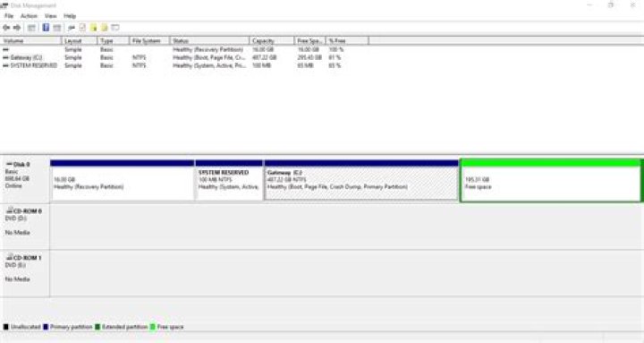The image size is (644, 343).
Task: Select the SYSTEM RESERVED row in volume list
Action: [x=185, y=65]
